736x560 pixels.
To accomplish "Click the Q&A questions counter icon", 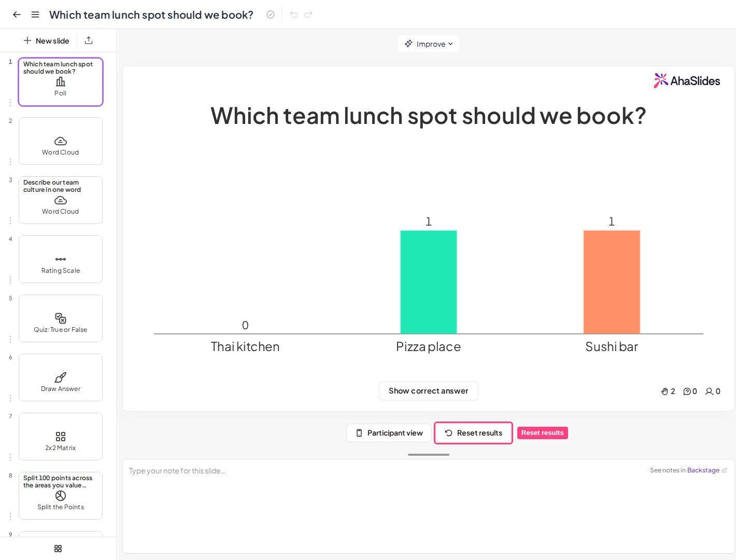I will pyautogui.click(x=690, y=391).
